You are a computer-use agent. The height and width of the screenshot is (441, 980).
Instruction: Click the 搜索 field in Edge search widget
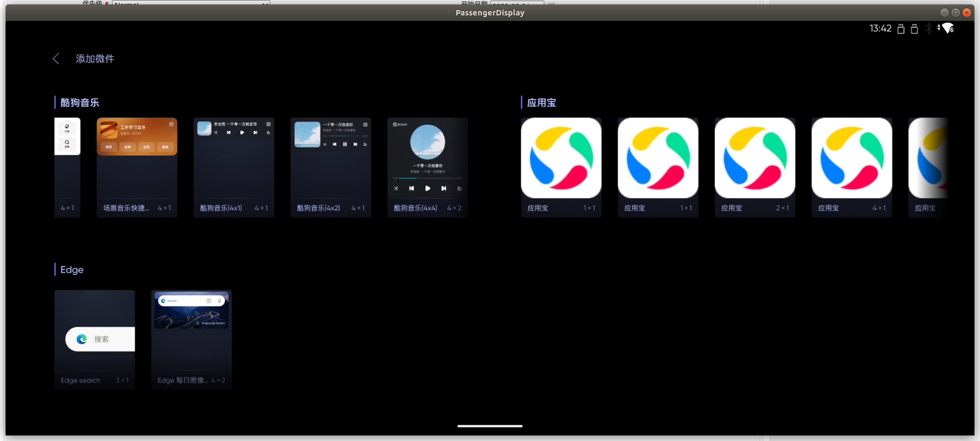[100, 339]
